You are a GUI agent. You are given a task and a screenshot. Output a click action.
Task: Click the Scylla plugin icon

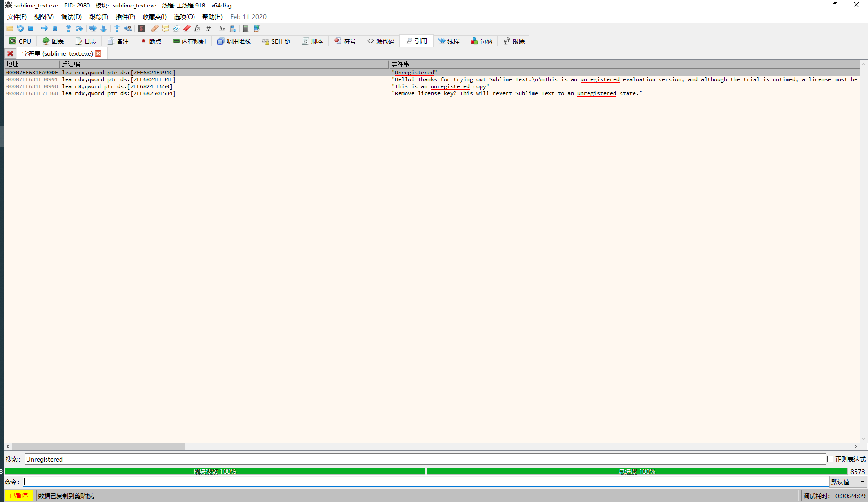tap(141, 28)
